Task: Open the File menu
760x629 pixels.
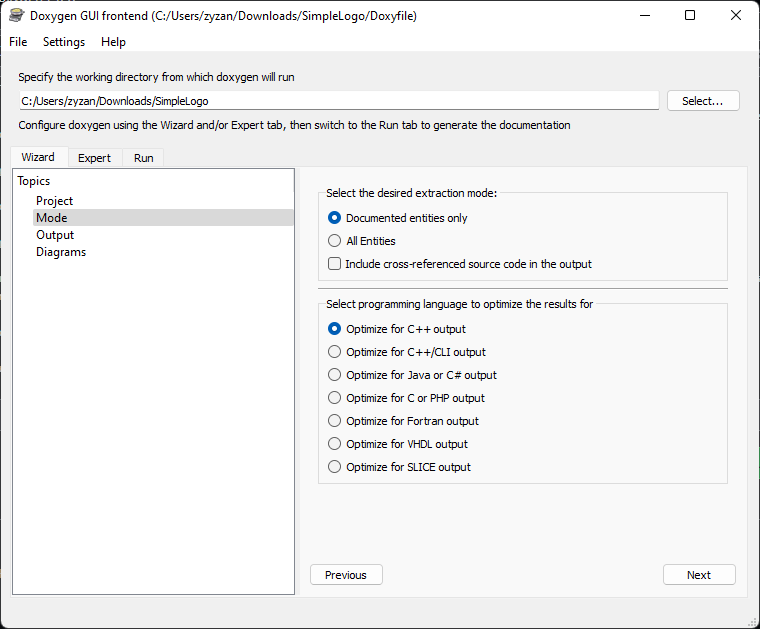Action: [18, 42]
